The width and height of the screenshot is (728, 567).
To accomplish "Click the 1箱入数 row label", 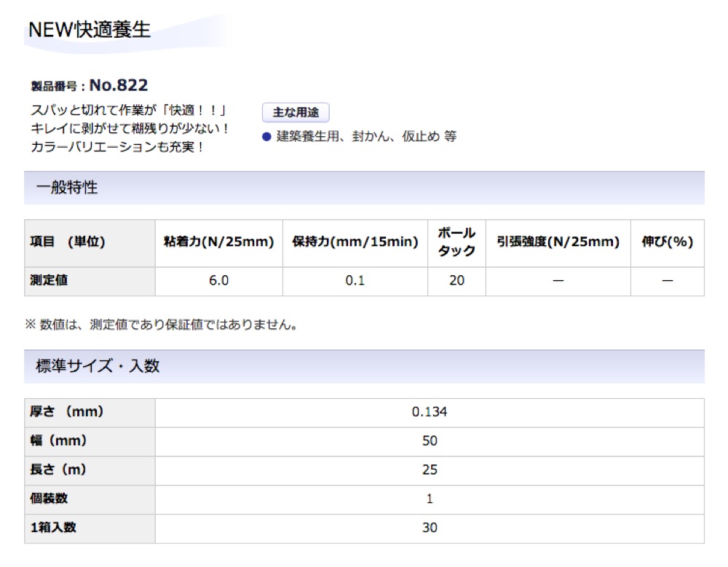I will tap(52, 528).
